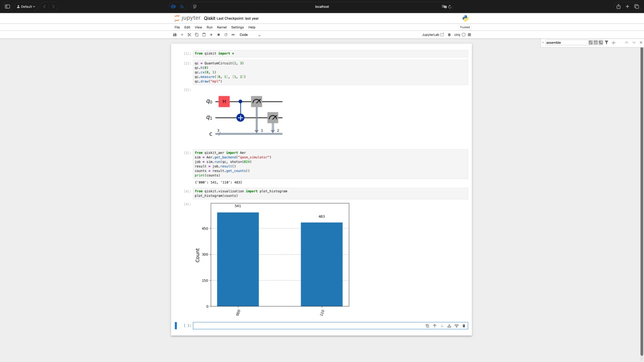Expand the replace field in the search box

click(x=543, y=42)
